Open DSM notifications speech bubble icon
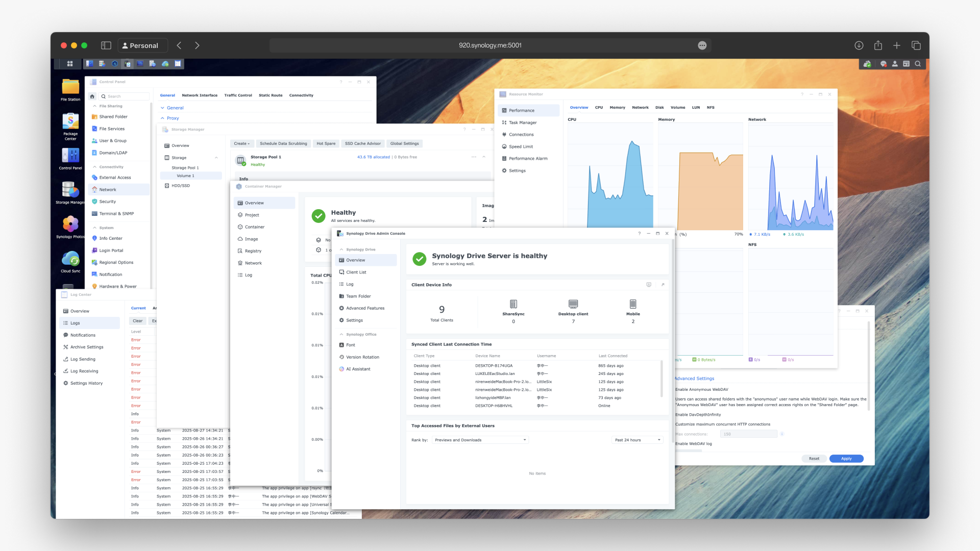 tap(884, 64)
